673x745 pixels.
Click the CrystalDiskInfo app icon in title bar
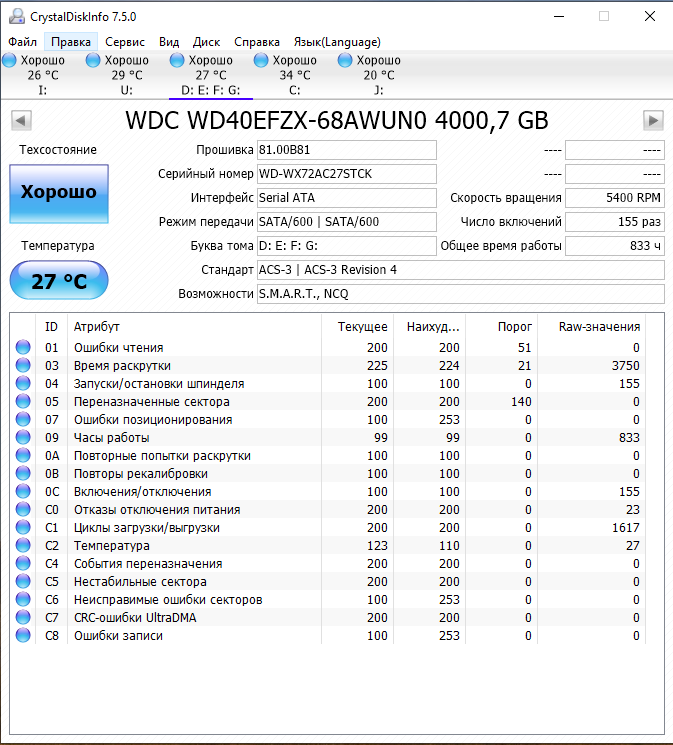pos(17,16)
